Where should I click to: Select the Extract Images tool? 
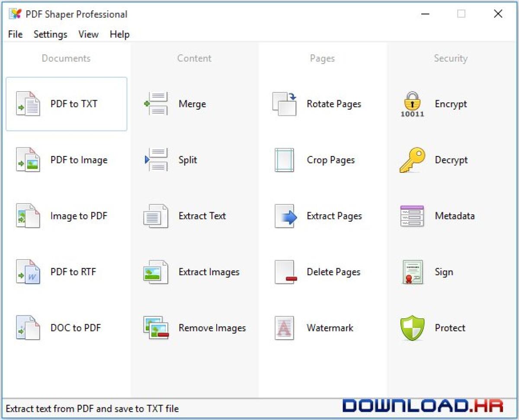click(190, 272)
